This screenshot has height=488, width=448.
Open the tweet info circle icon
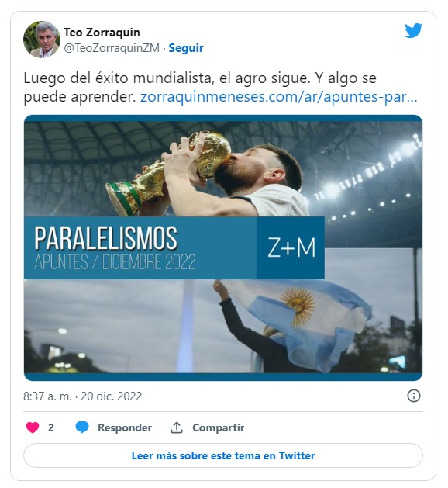tap(413, 396)
